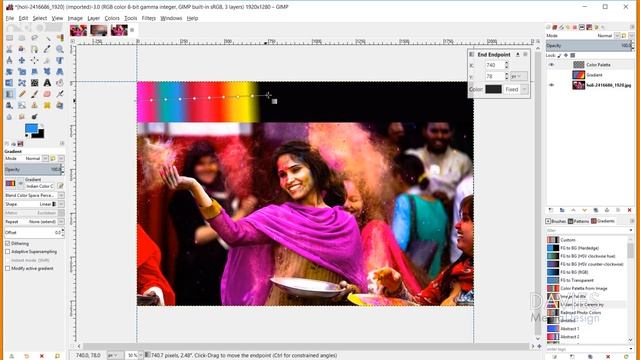Select the Clone stamp tool
Screen dimensions: 640x360
coord(34,105)
